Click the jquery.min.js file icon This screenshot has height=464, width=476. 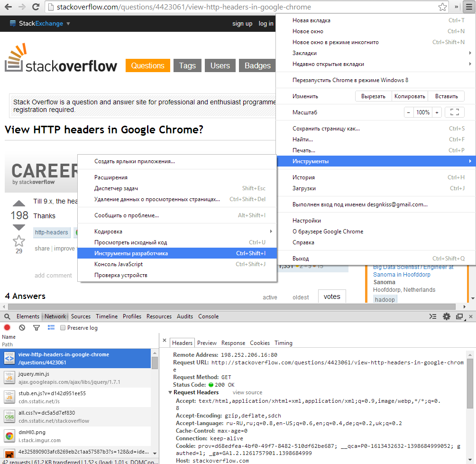9,378
